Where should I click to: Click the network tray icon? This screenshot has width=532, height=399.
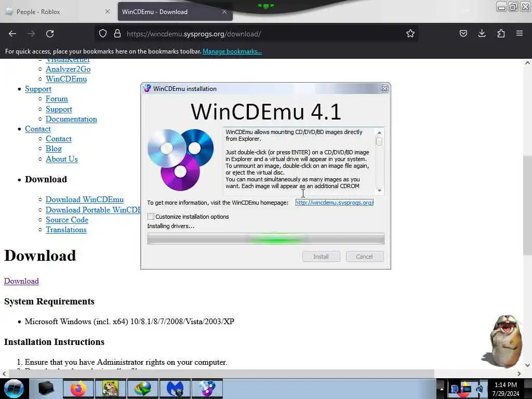pyautogui.click(x=467, y=389)
